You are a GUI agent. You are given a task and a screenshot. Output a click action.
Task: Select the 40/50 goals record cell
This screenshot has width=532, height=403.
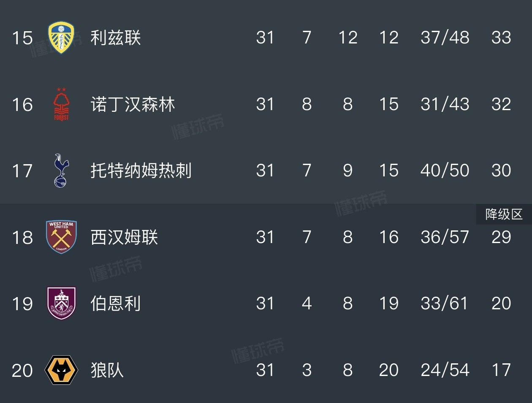coord(445,170)
